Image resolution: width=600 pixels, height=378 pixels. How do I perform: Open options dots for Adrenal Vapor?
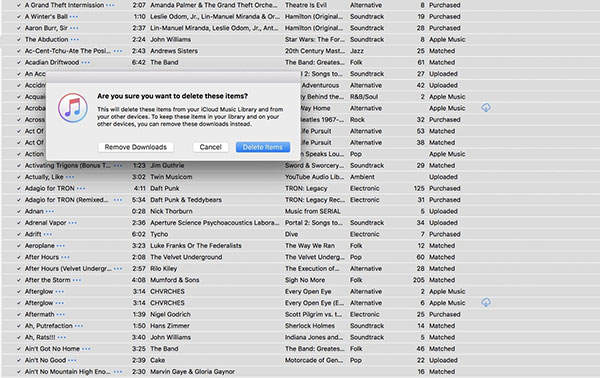click(73, 223)
